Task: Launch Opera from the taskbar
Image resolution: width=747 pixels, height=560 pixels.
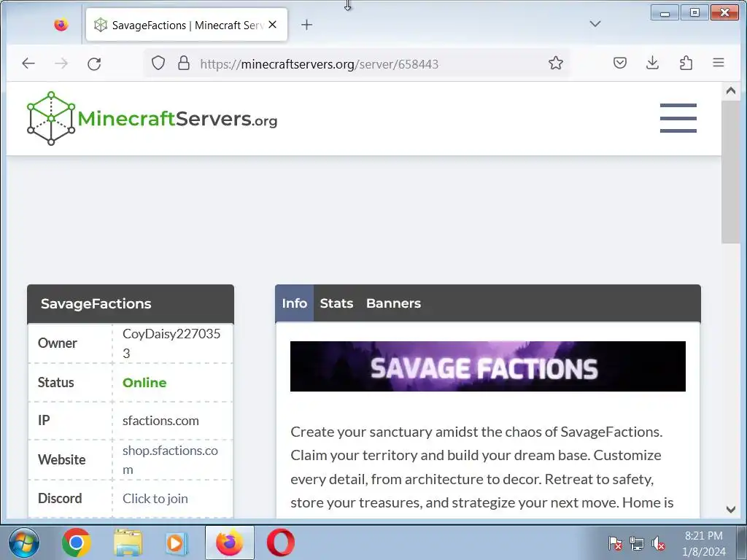Action: [x=281, y=542]
